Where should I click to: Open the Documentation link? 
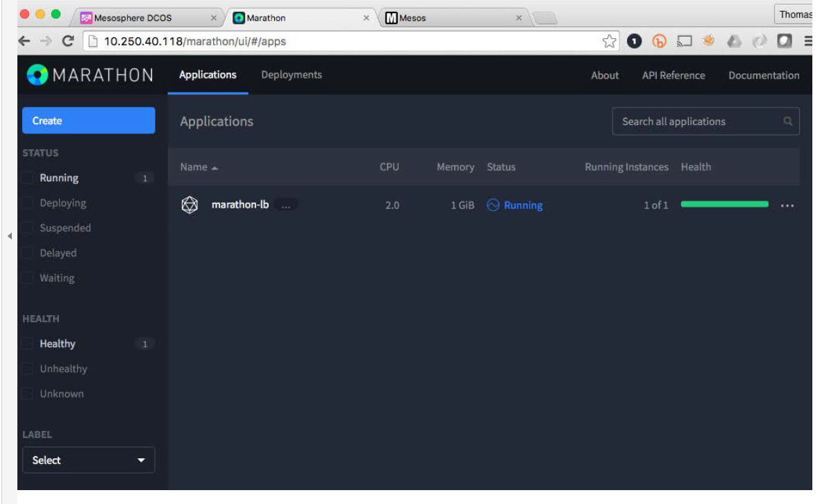tap(764, 76)
